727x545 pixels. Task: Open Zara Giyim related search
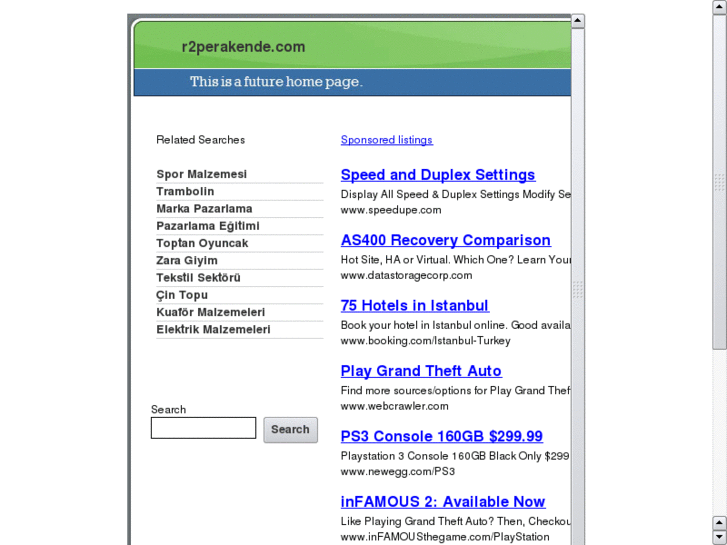(187, 260)
